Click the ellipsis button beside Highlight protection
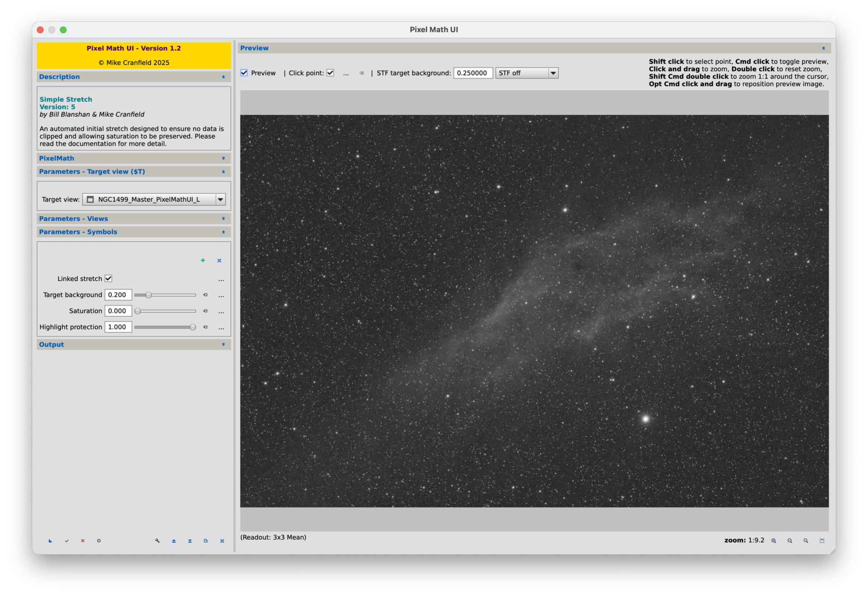The image size is (868, 597). click(x=221, y=328)
